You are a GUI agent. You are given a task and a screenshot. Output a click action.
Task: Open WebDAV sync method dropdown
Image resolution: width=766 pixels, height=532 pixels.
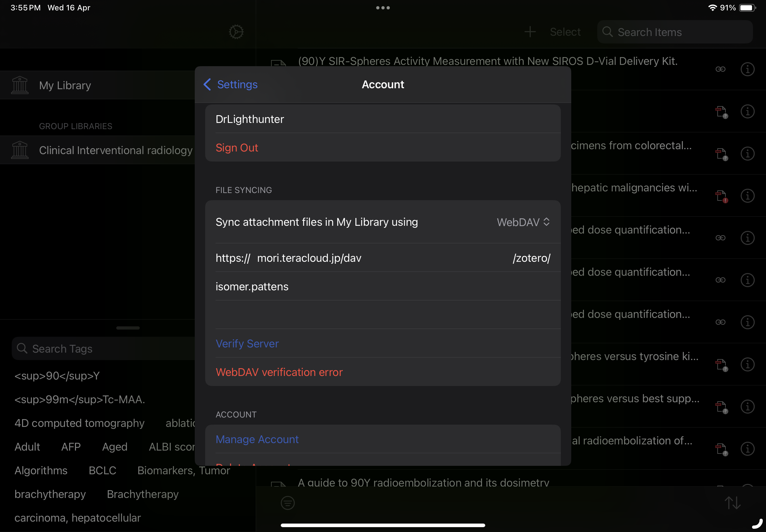pyautogui.click(x=523, y=222)
